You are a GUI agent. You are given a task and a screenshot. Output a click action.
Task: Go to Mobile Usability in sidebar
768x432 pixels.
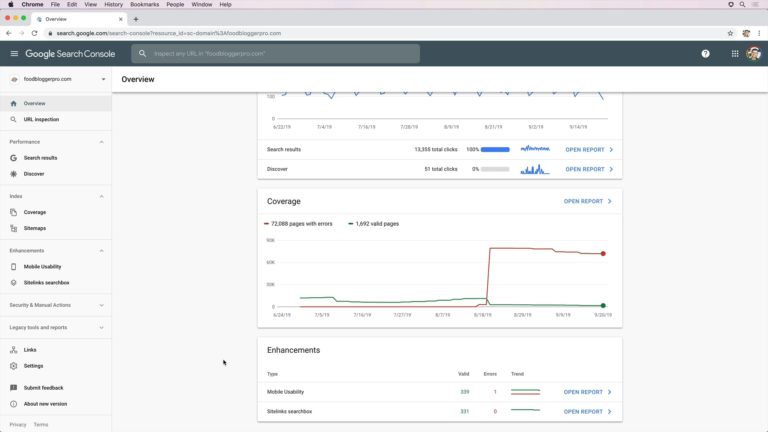click(42, 266)
